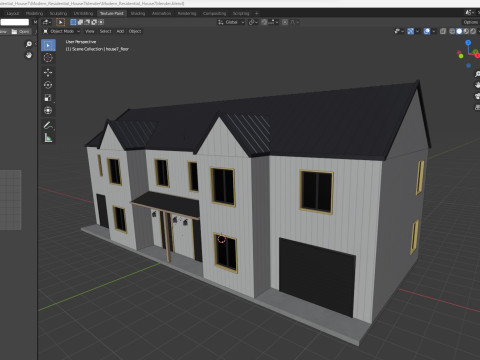Screen dimensions: 480x360
Task: Toggle snapping magnet icon
Action: 264,22
